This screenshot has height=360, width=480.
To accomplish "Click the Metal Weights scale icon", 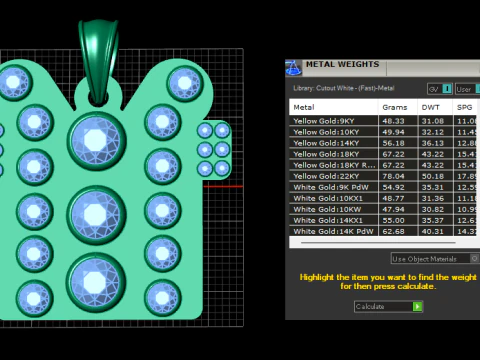I will (x=294, y=68).
